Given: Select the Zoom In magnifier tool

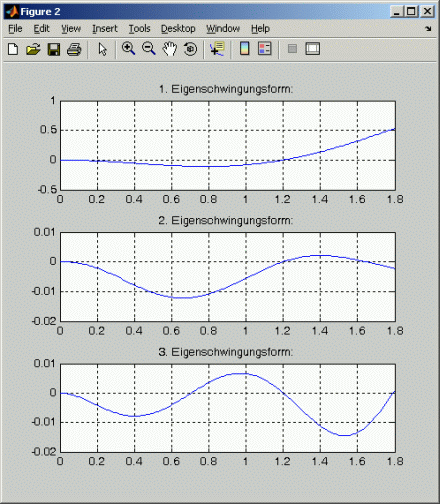Looking at the screenshot, I should (x=128, y=49).
